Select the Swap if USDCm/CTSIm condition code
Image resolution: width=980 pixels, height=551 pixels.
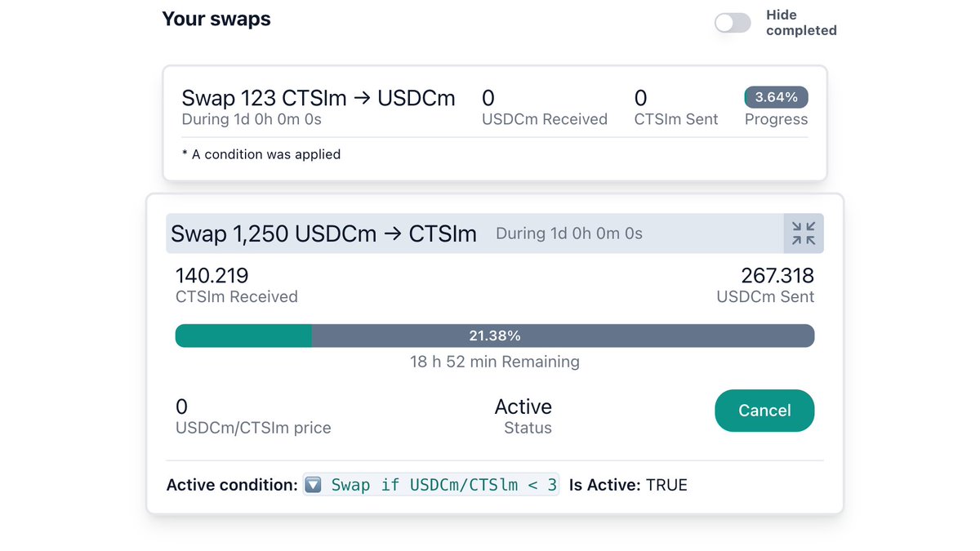coord(431,485)
